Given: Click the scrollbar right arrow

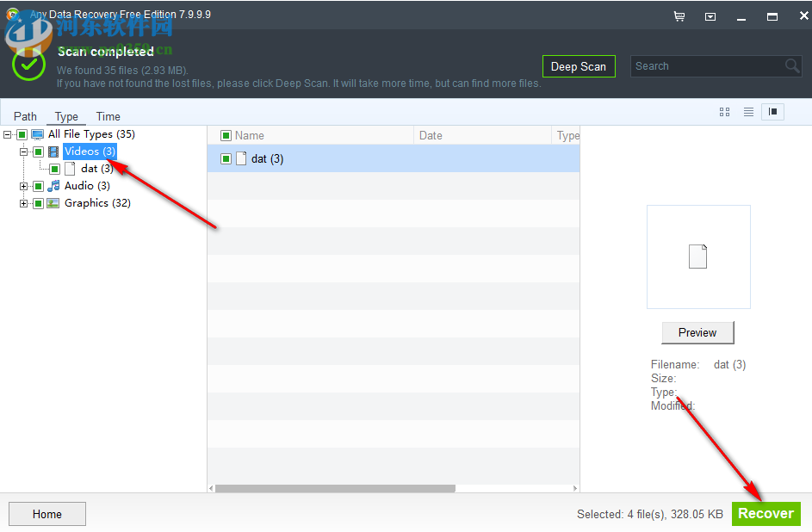Looking at the screenshot, I should (x=575, y=488).
